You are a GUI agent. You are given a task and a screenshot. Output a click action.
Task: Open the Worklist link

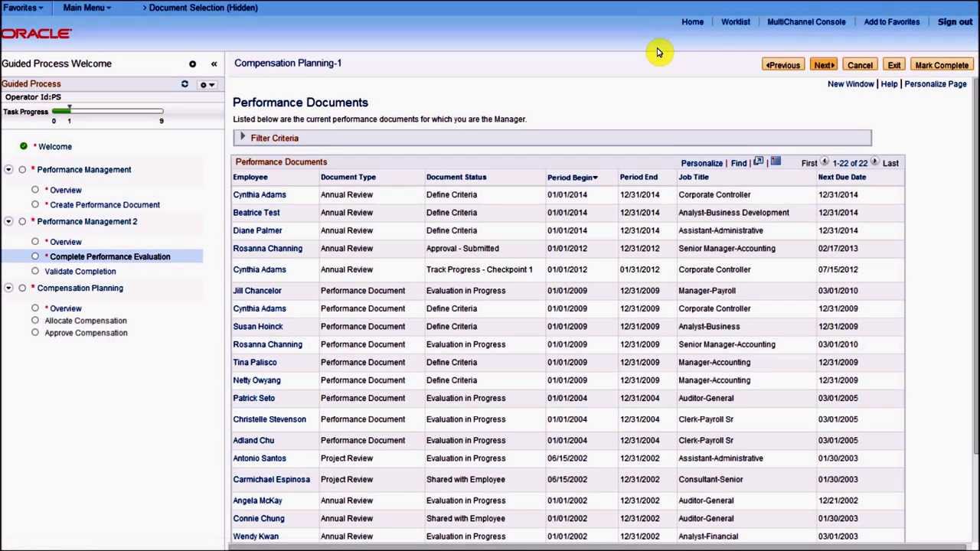(x=735, y=22)
